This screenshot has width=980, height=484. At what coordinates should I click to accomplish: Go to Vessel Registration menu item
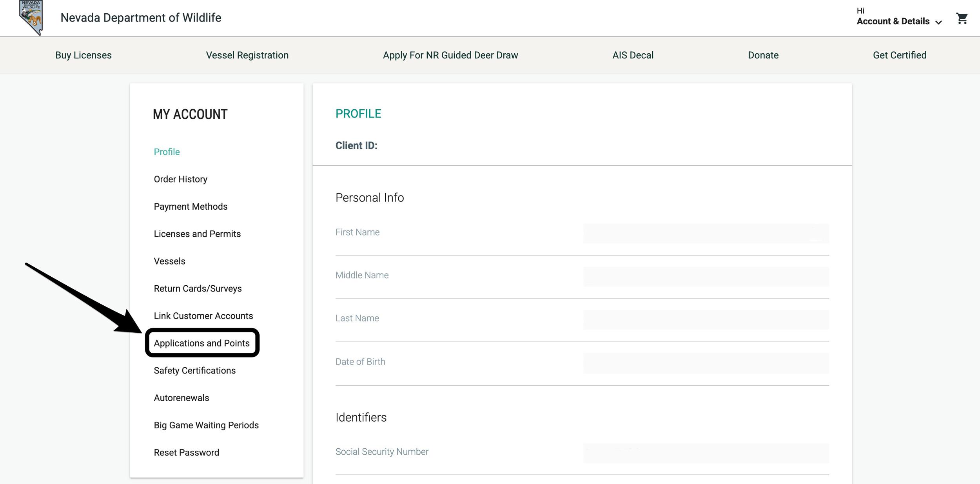pyautogui.click(x=247, y=55)
